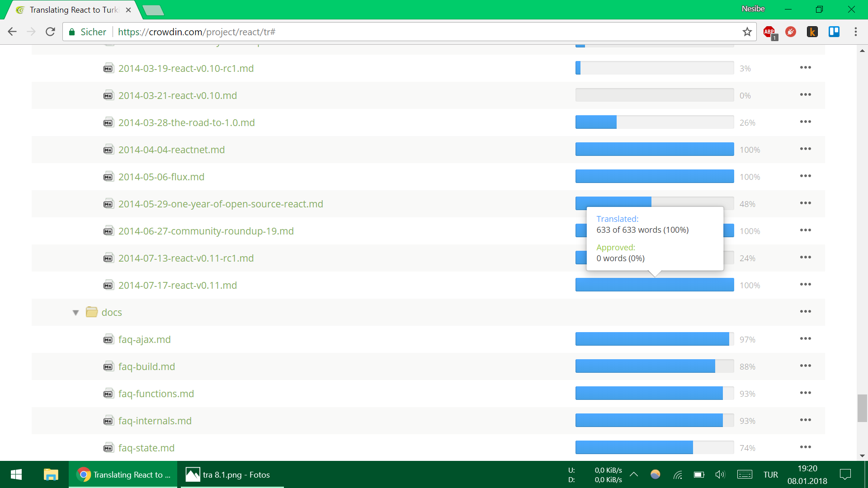Open the Windows notification center

pos(845,474)
